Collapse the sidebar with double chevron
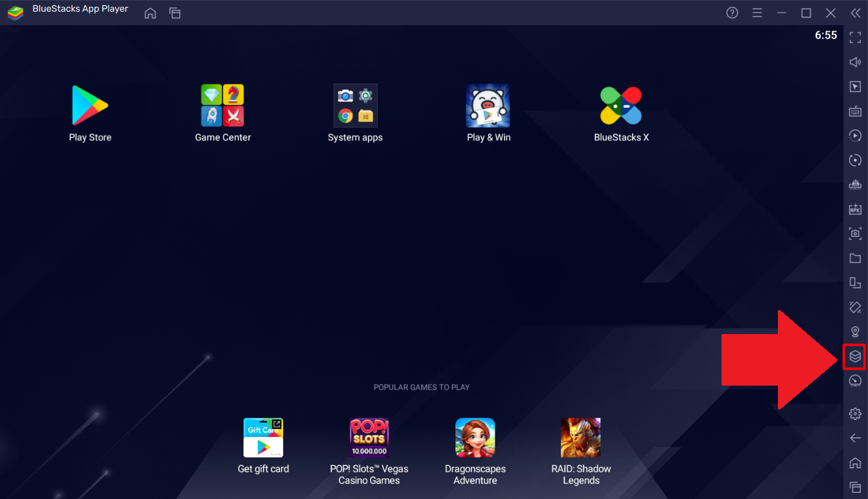 point(855,13)
